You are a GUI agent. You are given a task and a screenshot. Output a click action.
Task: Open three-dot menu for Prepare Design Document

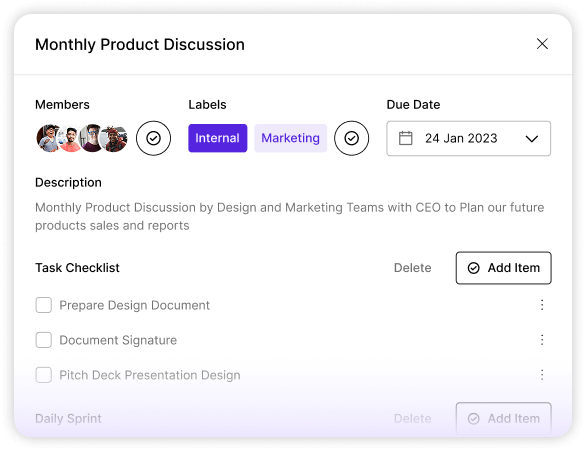(x=542, y=305)
